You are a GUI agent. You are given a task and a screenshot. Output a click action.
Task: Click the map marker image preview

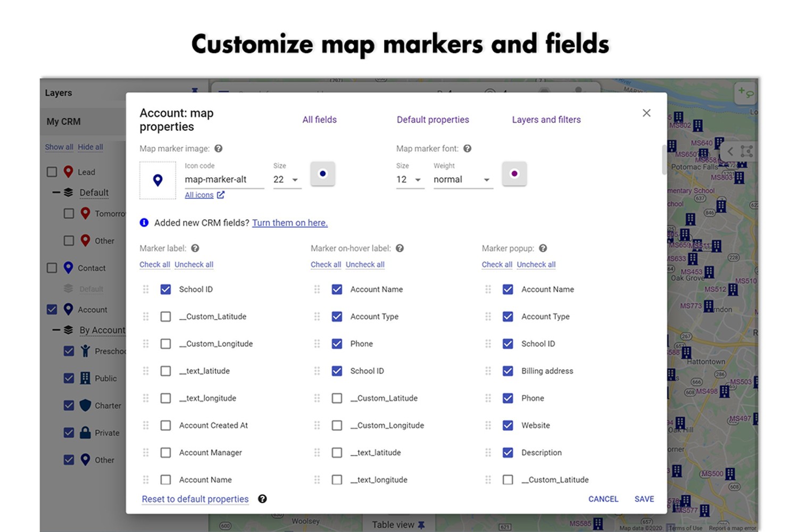(x=157, y=180)
